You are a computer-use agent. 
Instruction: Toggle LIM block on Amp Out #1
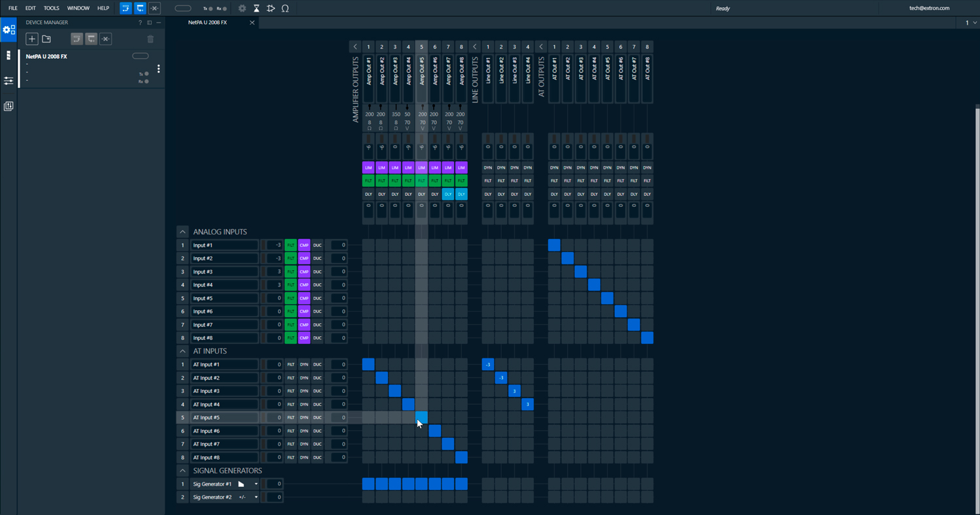point(368,168)
